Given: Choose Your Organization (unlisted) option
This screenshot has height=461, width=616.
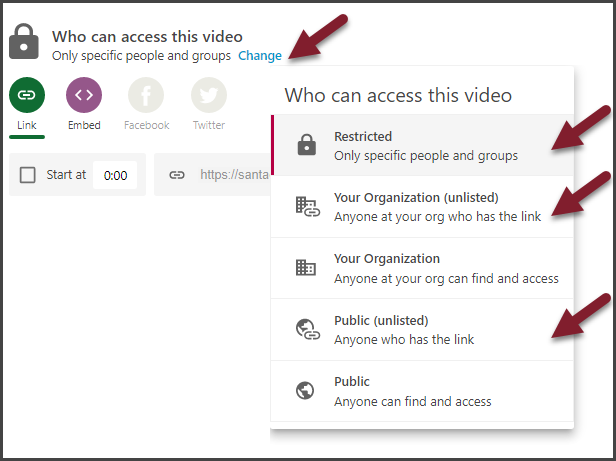Looking at the screenshot, I should (422, 207).
